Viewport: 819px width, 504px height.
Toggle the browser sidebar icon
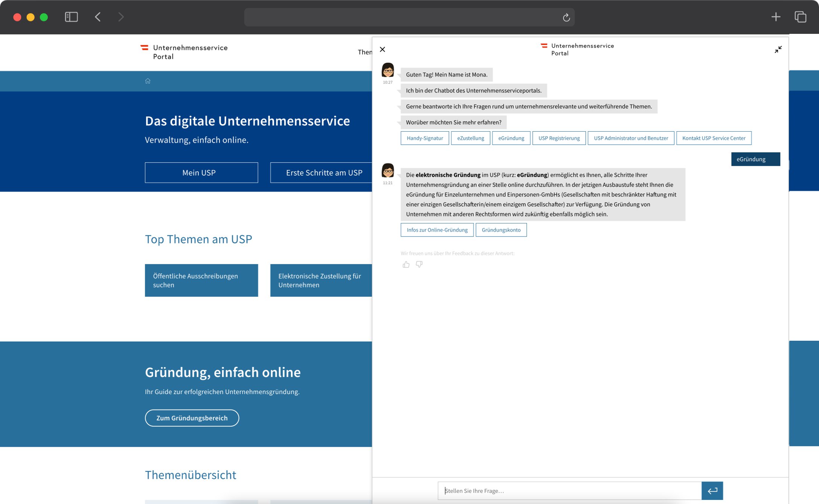click(72, 17)
